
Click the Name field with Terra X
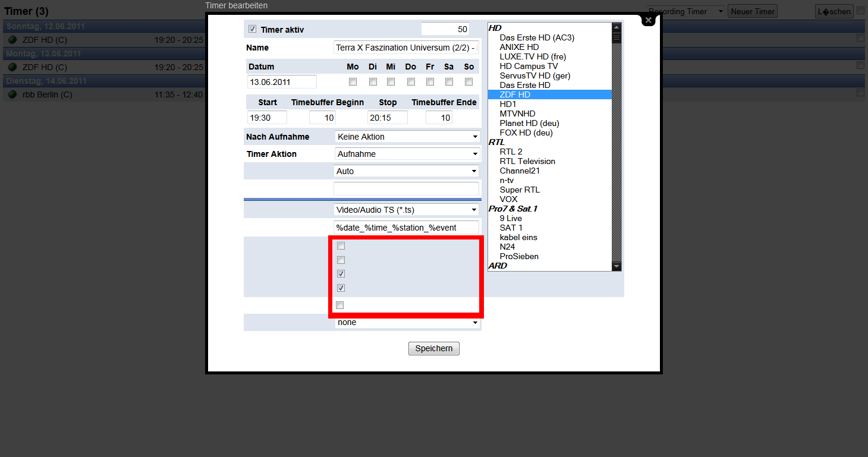(406, 48)
